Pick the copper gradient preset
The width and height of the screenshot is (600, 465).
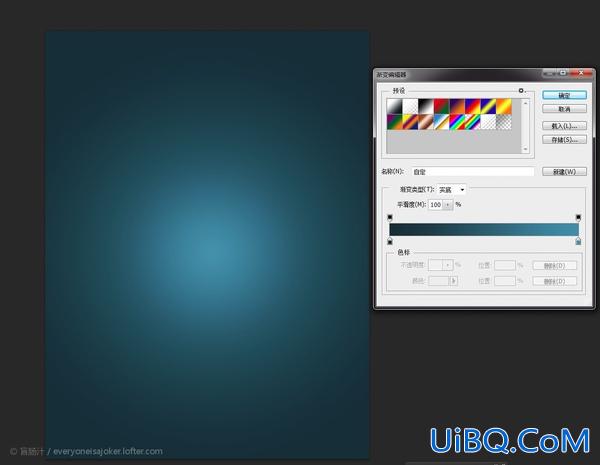coord(426,122)
